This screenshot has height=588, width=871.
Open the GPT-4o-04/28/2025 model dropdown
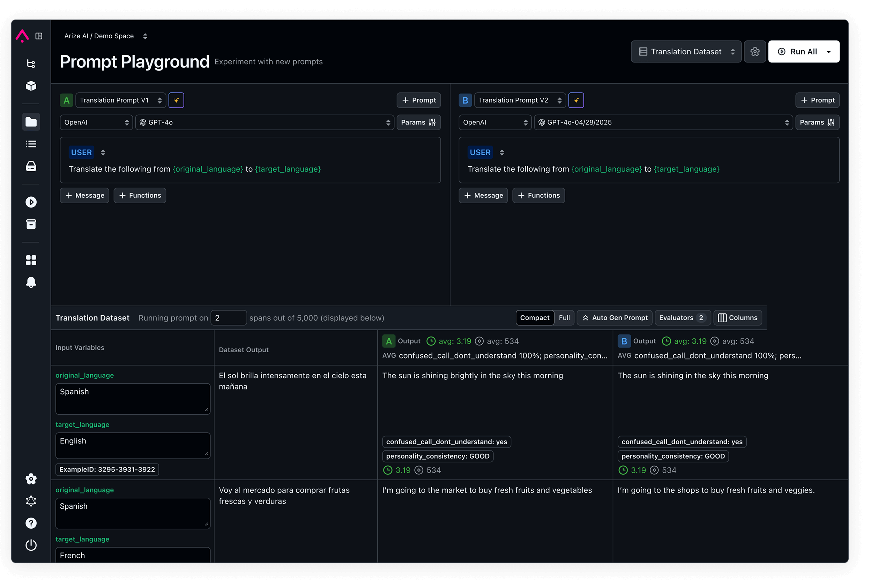pos(663,122)
